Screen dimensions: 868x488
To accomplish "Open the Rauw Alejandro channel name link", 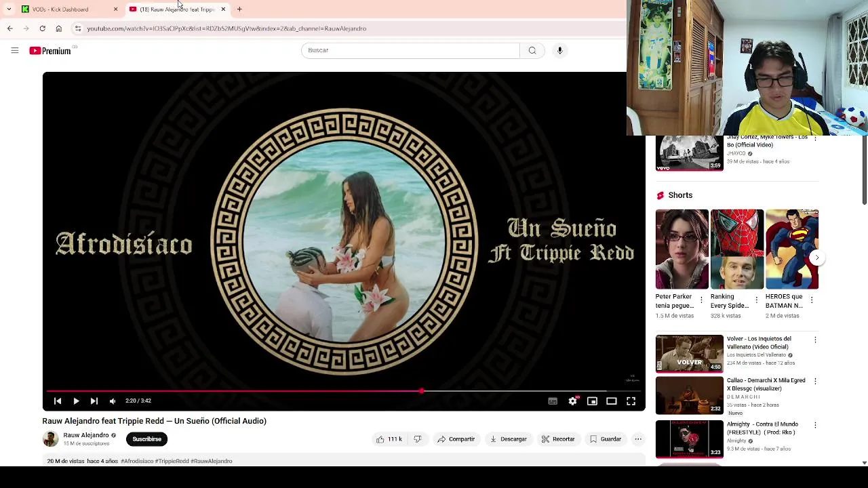I will click(x=86, y=435).
